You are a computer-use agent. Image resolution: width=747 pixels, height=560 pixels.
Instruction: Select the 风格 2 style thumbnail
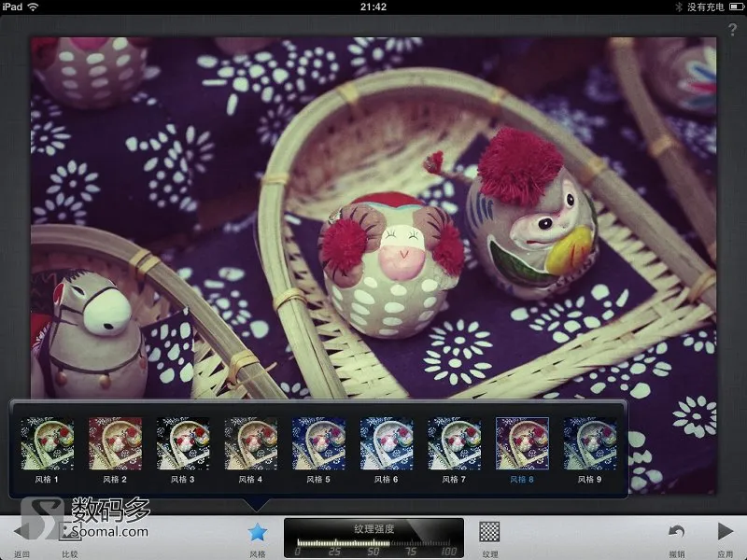(x=115, y=444)
